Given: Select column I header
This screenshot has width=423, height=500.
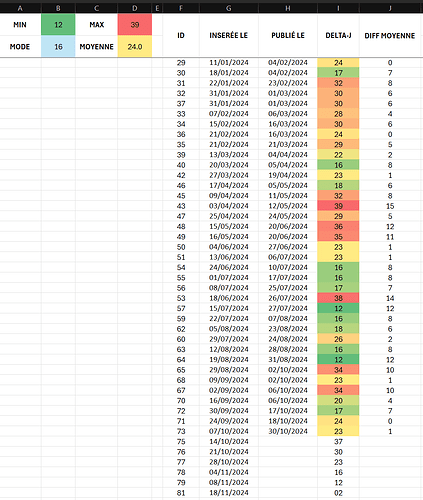Looking at the screenshot, I should [x=338, y=8].
